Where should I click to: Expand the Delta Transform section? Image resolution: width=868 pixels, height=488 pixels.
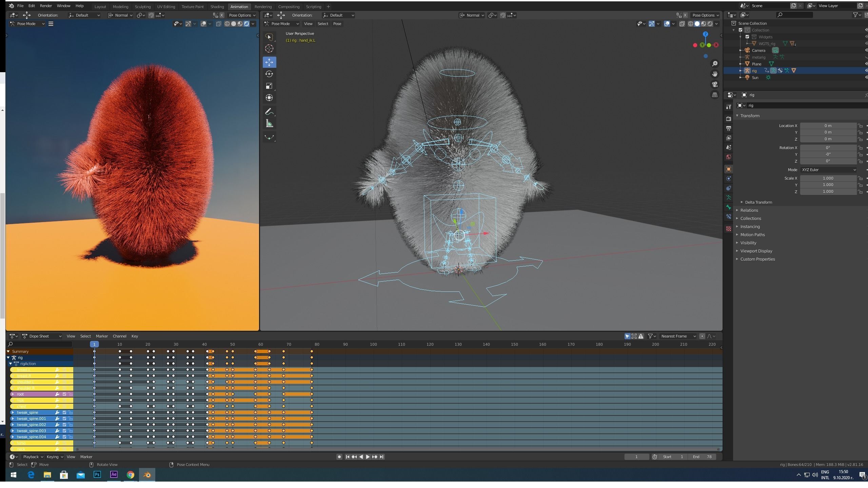point(758,202)
